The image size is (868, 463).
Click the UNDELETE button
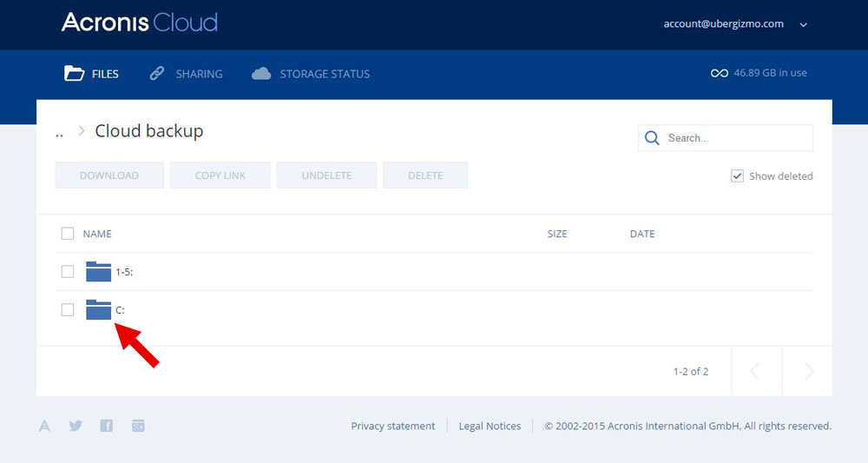326,175
